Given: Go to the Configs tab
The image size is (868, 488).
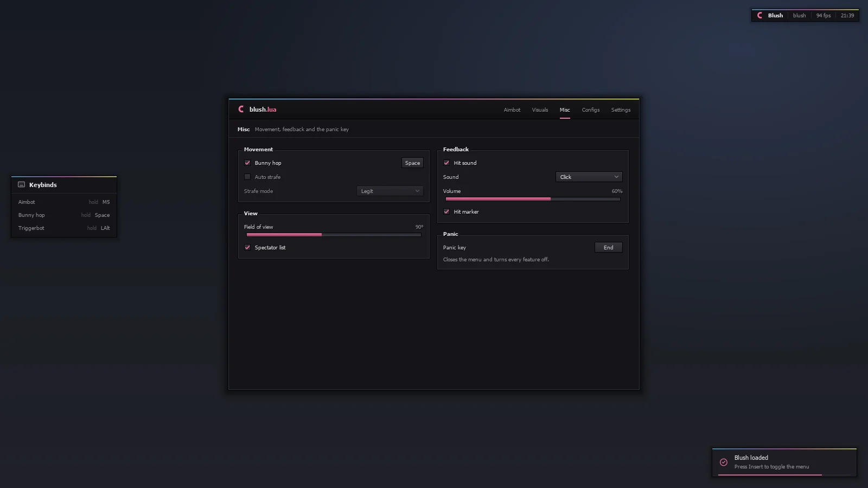Looking at the screenshot, I should (x=590, y=110).
